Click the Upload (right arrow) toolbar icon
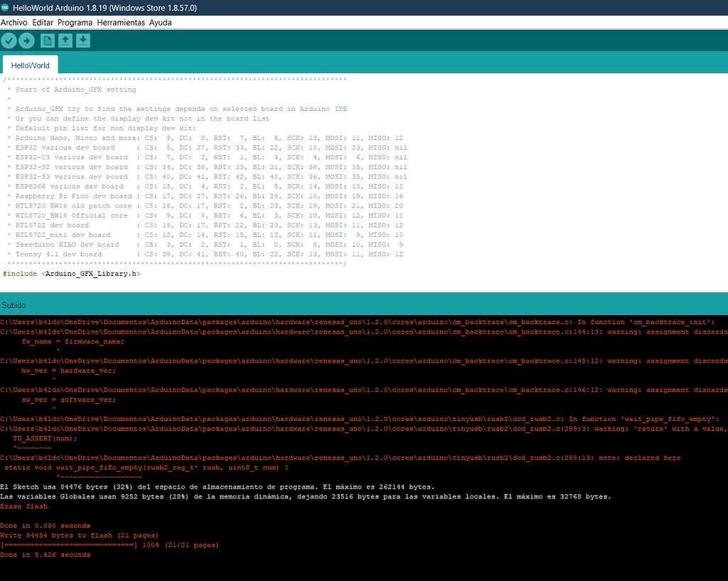The width and height of the screenshot is (728, 581). [x=27, y=41]
